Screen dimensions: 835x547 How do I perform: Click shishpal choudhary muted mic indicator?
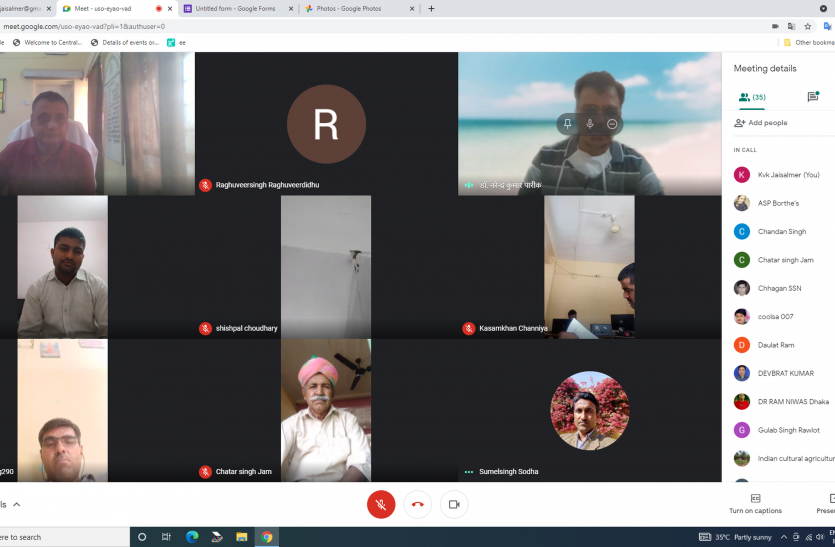(x=205, y=329)
